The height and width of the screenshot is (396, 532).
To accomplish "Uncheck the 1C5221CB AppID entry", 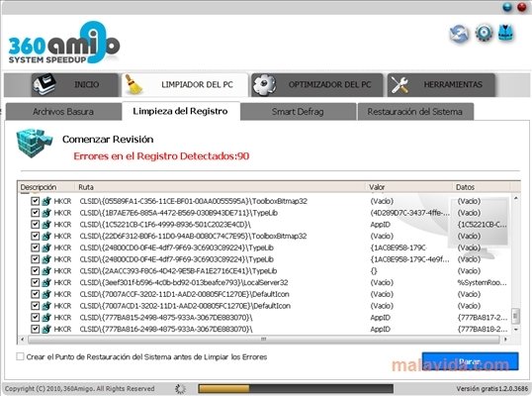I will pyautogui.click(x=35, y=224).
